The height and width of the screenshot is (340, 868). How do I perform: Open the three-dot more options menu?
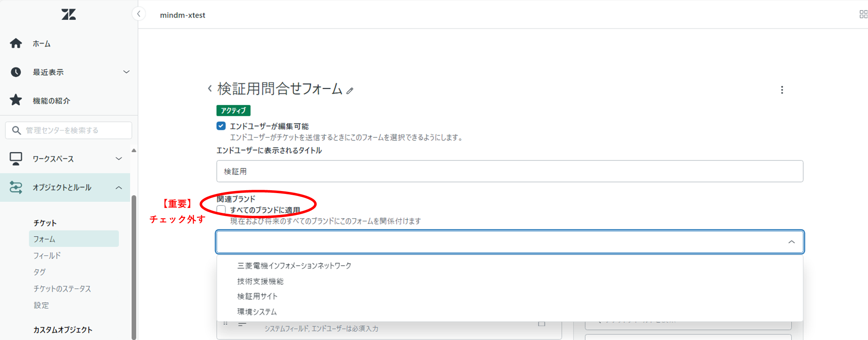point(782,90)
